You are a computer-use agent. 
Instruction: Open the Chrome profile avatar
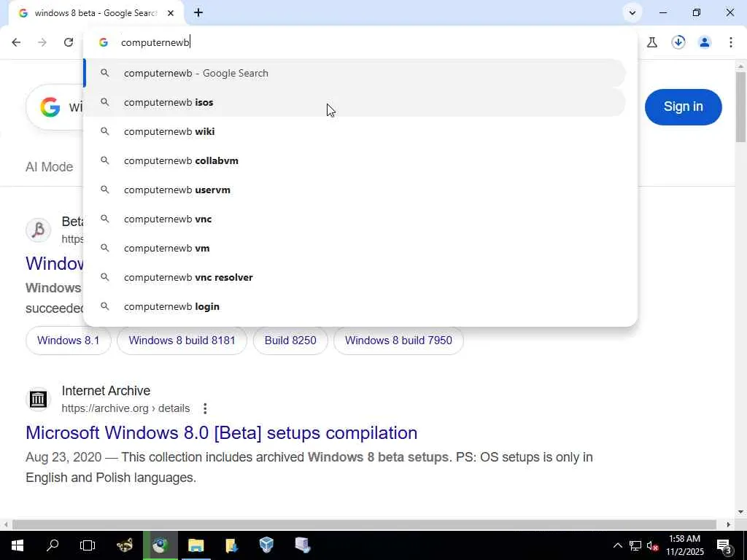705,42
